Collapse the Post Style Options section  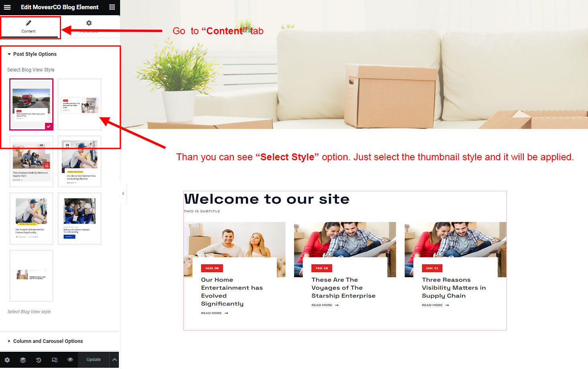coord(35,54)
